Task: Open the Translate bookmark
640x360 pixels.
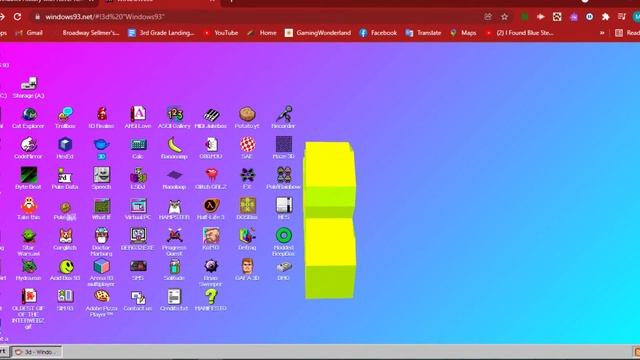Action: point(423,33)
